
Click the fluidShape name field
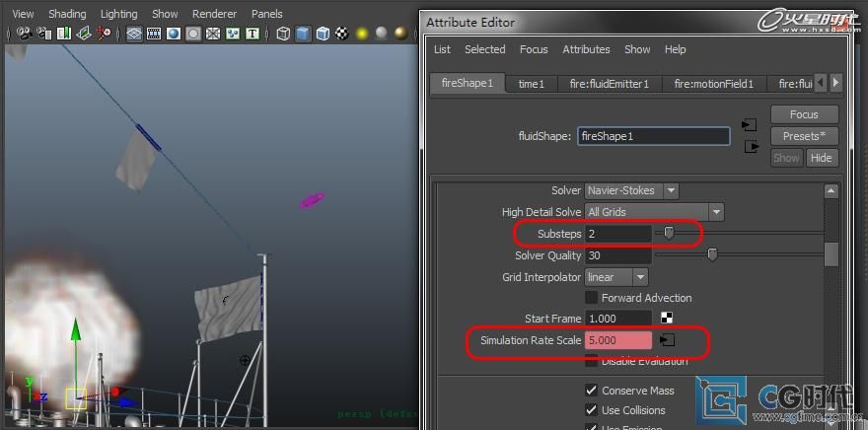[x=654, y=136]
